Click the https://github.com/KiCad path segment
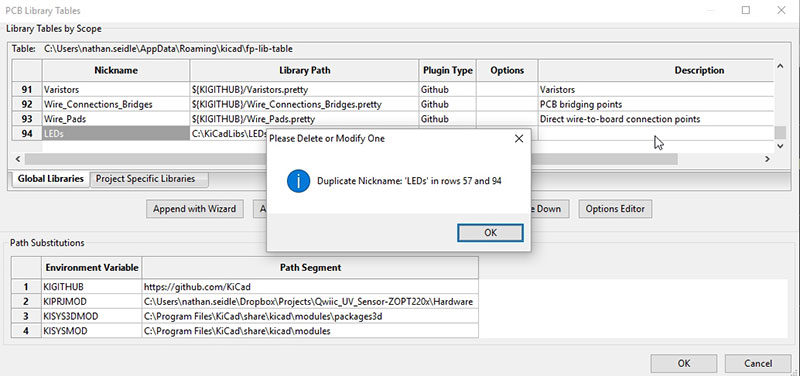The height and width of the screenshot is (376, 800). [310, 287]
